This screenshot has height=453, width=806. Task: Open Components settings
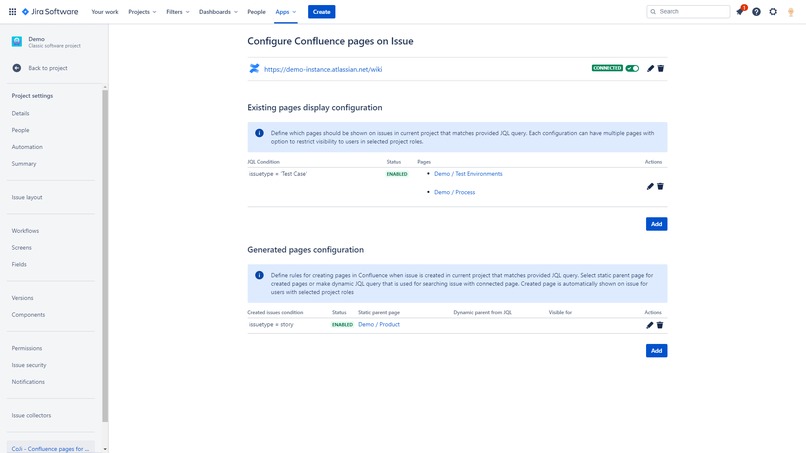click(28, 315)
